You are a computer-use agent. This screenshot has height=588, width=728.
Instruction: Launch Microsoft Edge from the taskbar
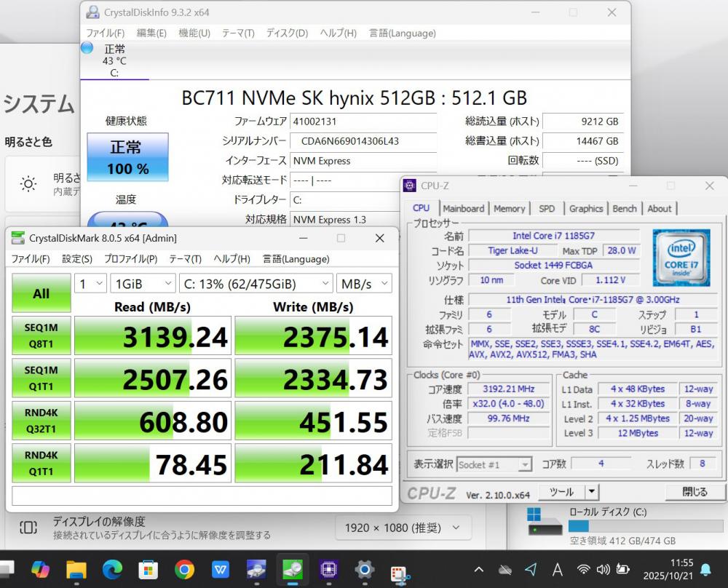point(112,569)
